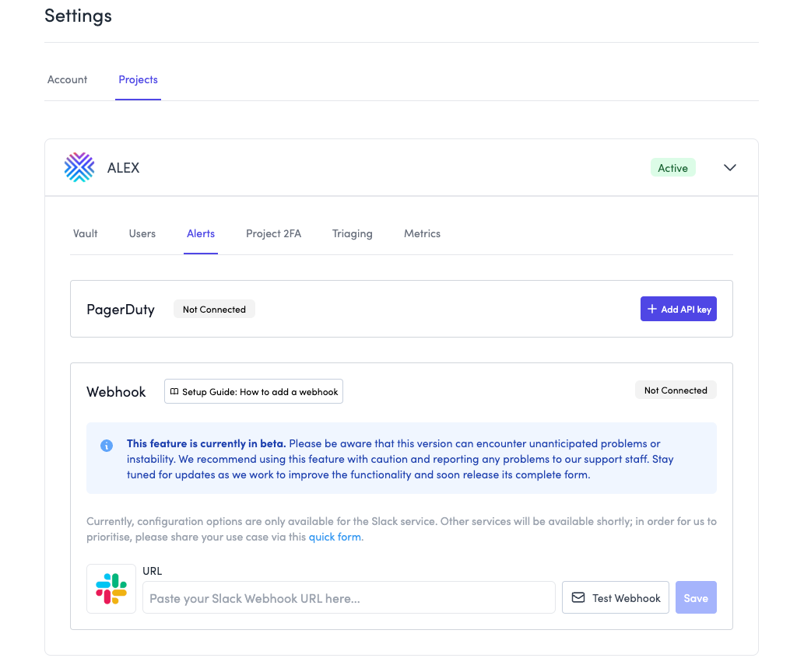Switch to the Triaging tab
The width and height of the screenshot is (804, 672).
point(352,233)
